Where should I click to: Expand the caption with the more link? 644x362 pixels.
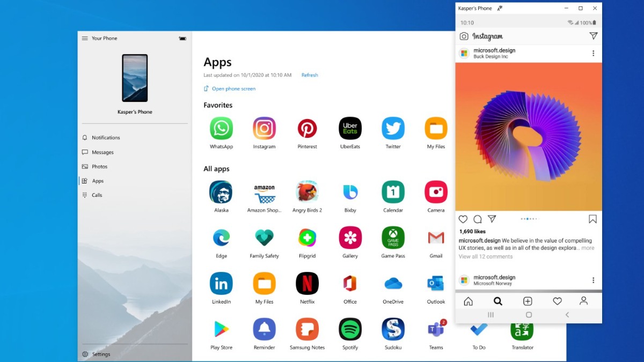[x=588, y=248]
